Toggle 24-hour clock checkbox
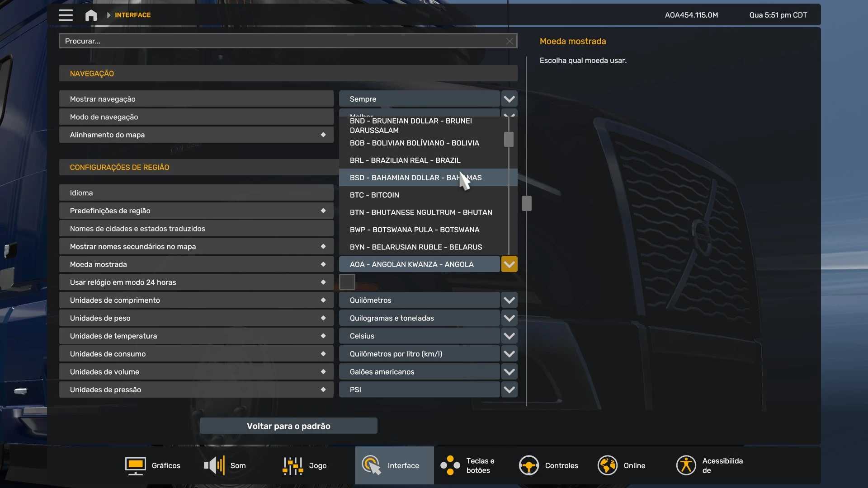The width and height of the screenshot is (868, 488). (347, 282)
